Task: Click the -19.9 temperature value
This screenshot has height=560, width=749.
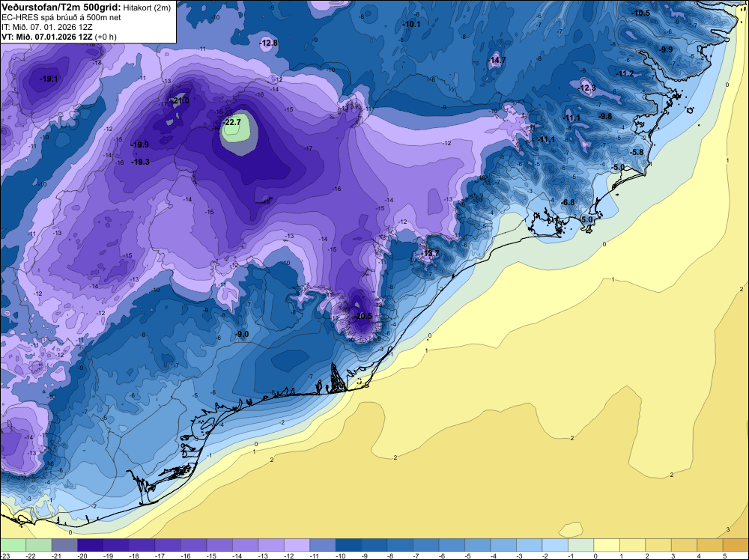Action: (140, 144)
